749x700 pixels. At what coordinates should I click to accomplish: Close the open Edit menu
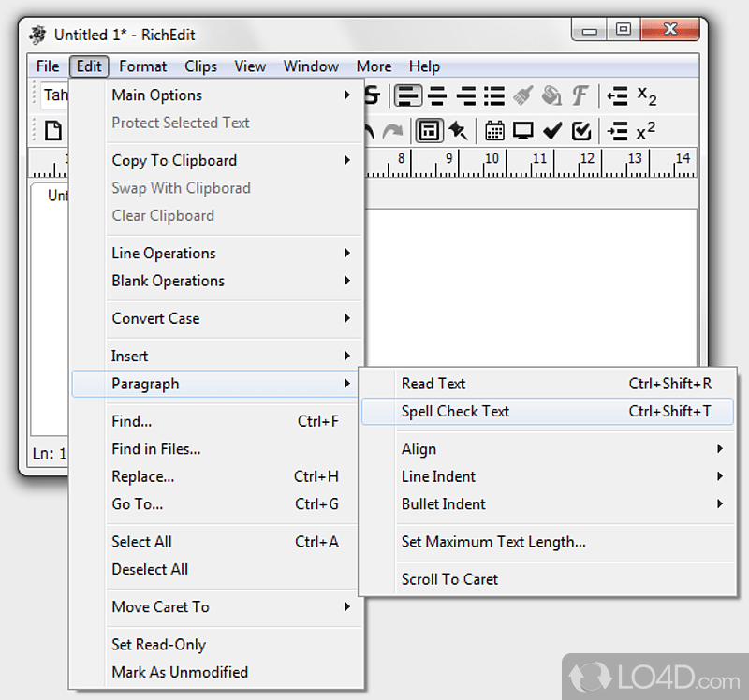89,66
